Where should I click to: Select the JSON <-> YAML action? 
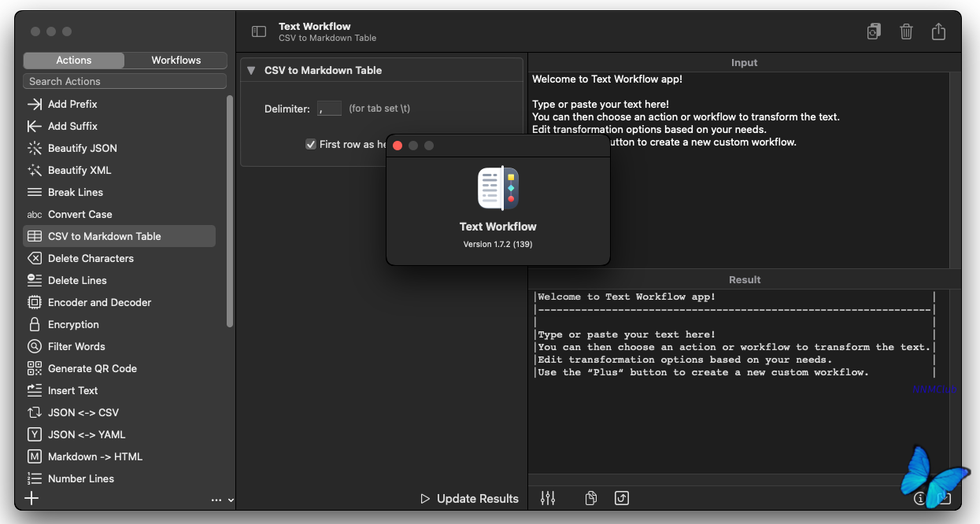(x=119, y=434)
